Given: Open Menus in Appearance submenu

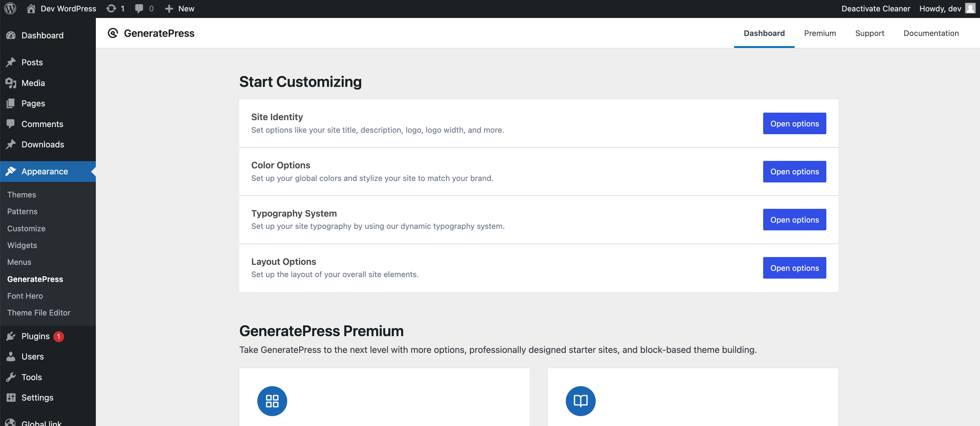Looking at the screenshot, I should pos(19,262).
